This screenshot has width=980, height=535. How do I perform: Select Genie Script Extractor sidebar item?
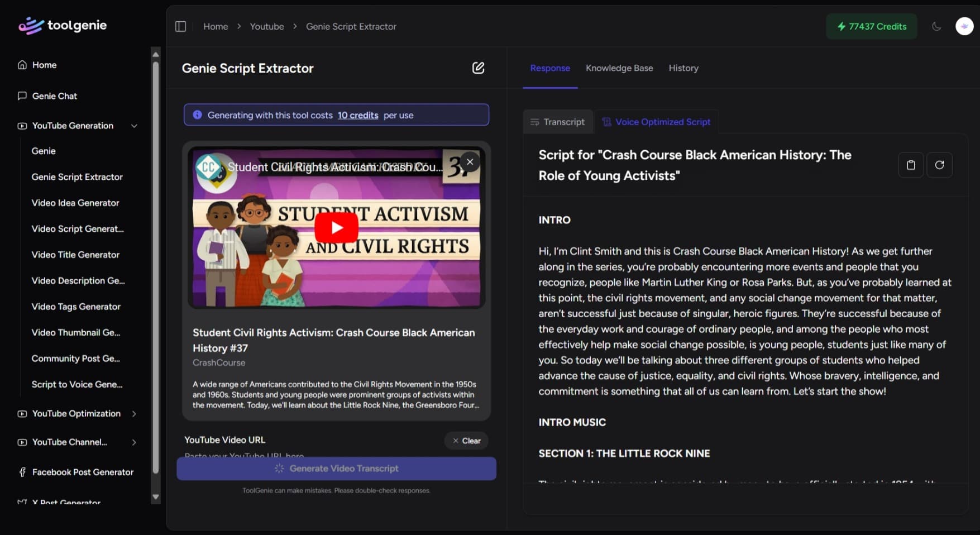[x=77, y=176]
